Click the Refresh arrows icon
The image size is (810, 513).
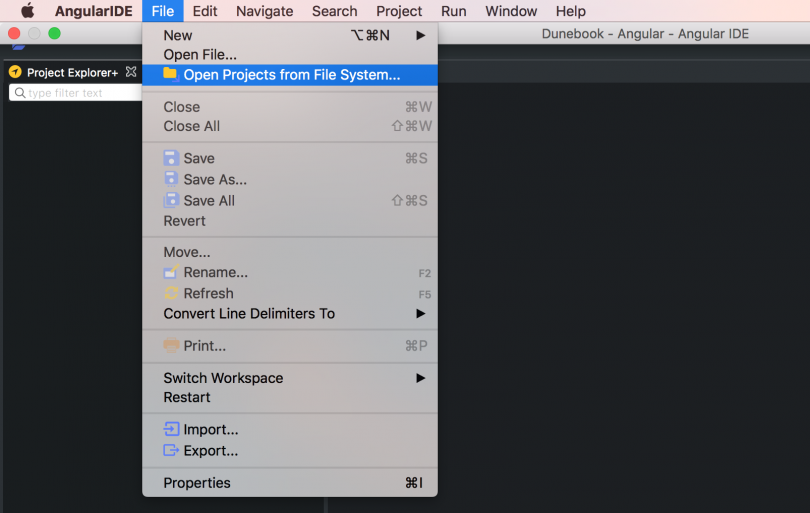coord(171,293)
